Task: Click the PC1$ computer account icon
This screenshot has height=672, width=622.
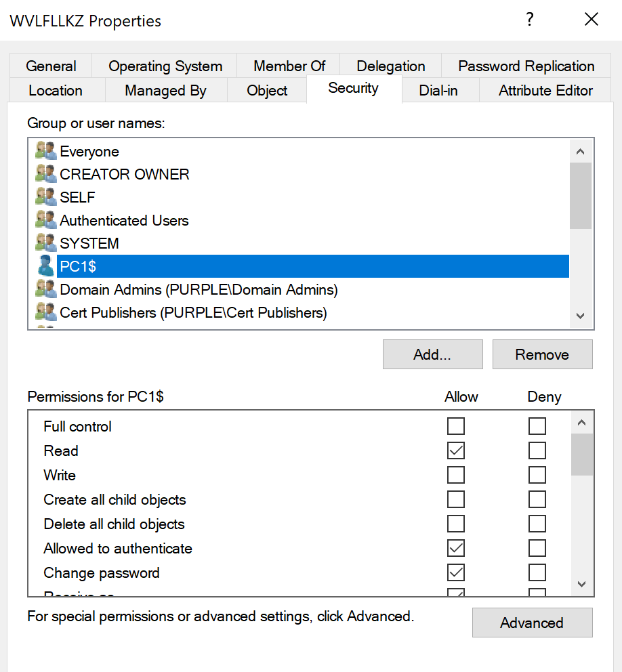Action: [45, 266]
